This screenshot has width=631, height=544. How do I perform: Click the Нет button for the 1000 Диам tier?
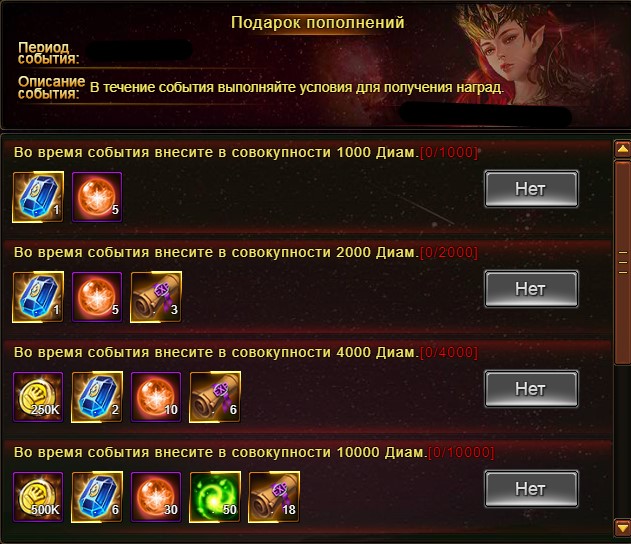(x=531, y=189)
